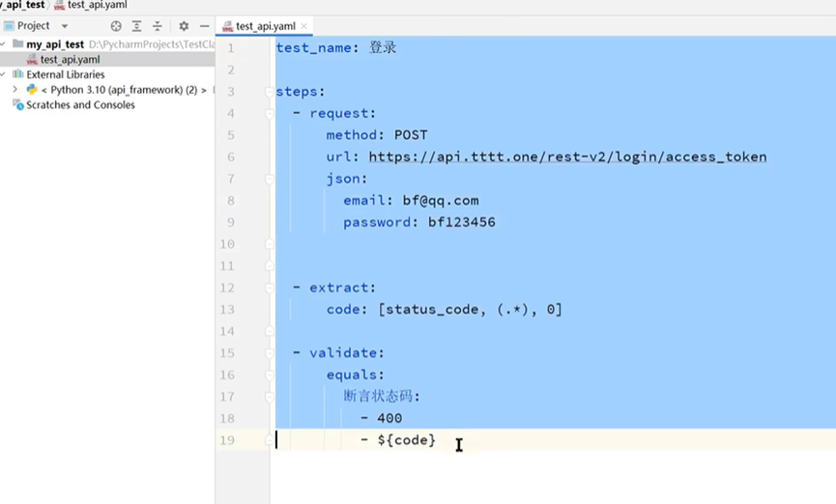Collapse the External Libraries node
The height and width of the screenshot is (504, 836).
[x=3, y=74]
